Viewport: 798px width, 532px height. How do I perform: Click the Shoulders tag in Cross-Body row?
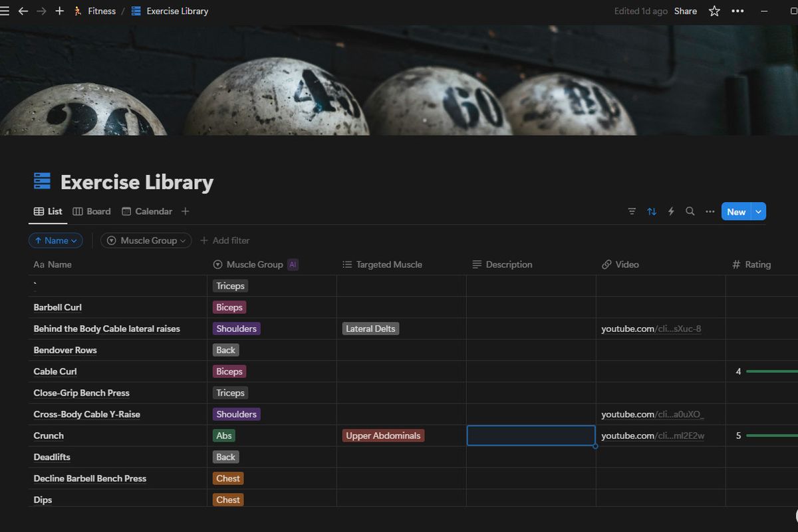pos(236,414)
